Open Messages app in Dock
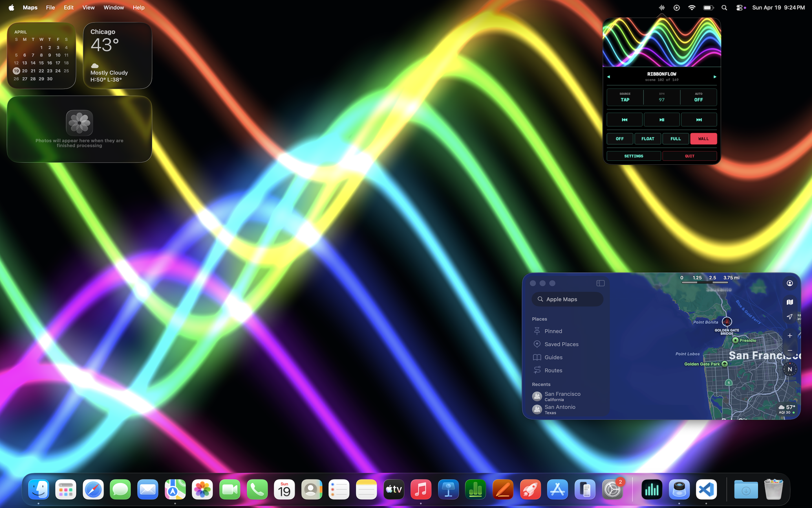 point(120,490)
